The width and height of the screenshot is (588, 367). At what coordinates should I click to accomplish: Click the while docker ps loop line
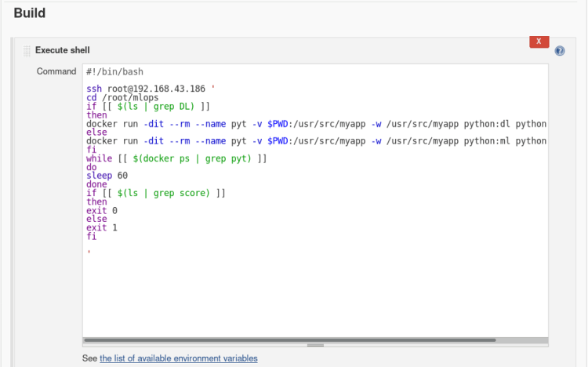pyautogui.click(x=176, y=158)
